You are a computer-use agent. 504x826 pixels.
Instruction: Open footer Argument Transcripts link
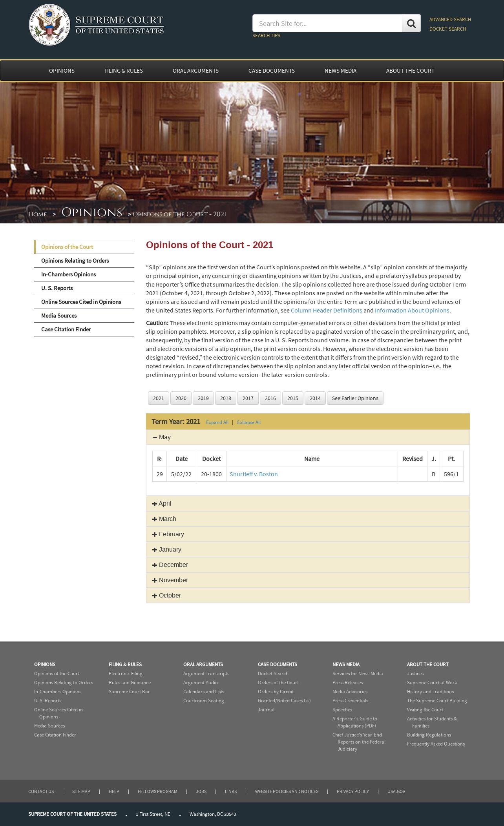[206, 674]
